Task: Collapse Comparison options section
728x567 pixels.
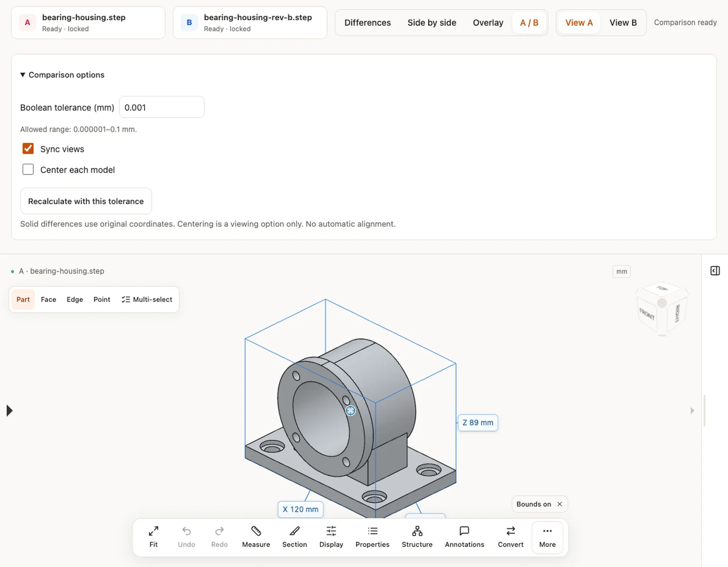Action: pos(62,75)
